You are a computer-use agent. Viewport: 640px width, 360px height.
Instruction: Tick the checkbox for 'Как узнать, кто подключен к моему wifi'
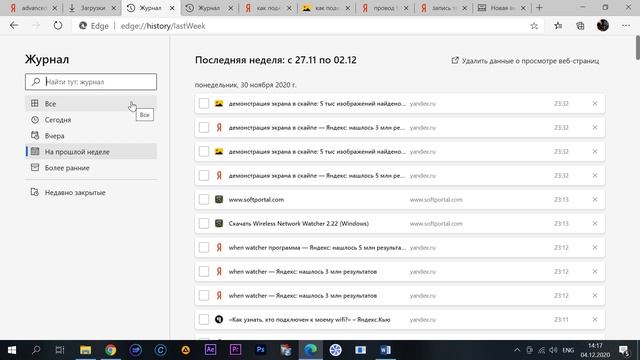coord(204,320)
